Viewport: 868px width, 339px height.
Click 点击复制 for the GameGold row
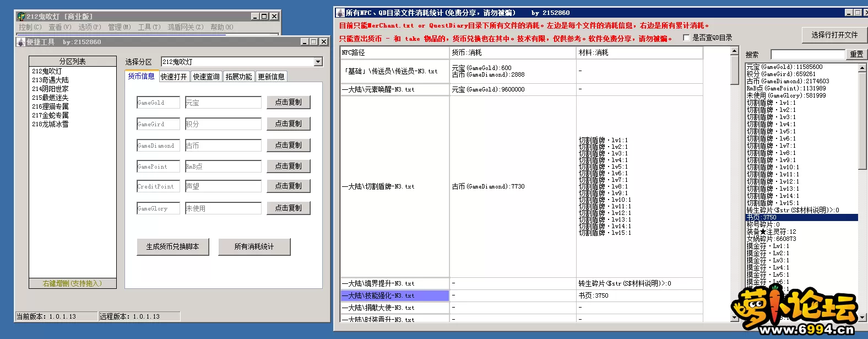pos(289,103)
